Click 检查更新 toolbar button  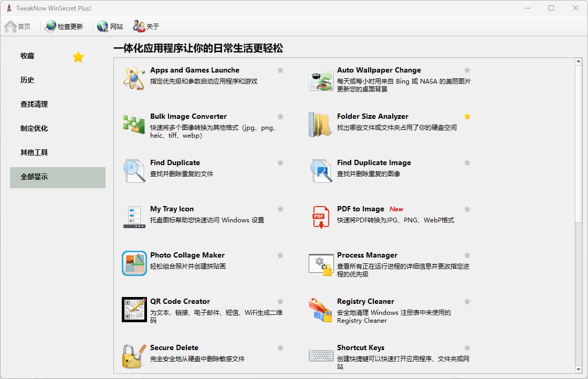point(64,27)
